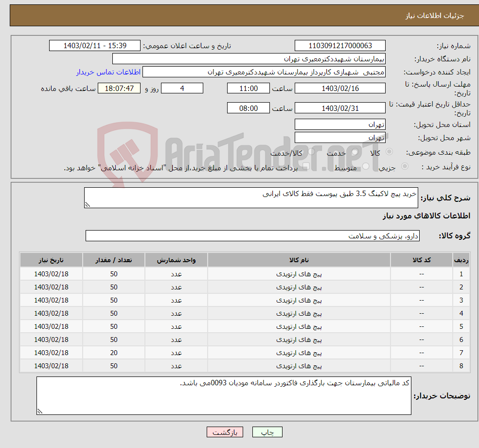
Task: Click item name in row 7
Action: [x=299, y=353]
